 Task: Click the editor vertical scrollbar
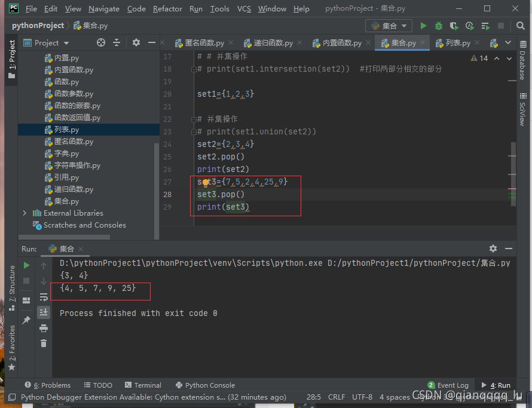click(513, 173)
